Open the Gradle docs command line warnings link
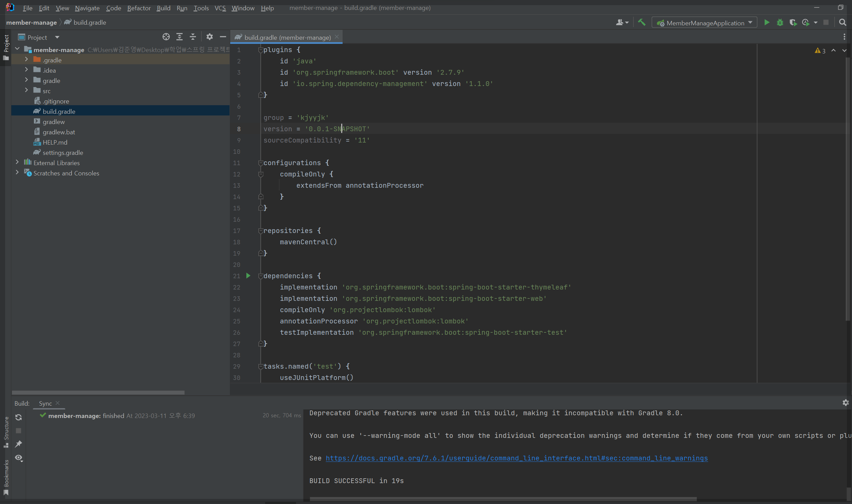 click(x=516, y=458)
